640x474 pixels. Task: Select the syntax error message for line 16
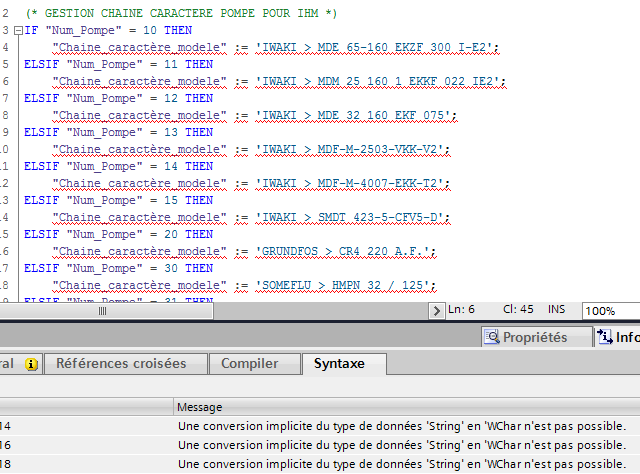click(401, 445)
